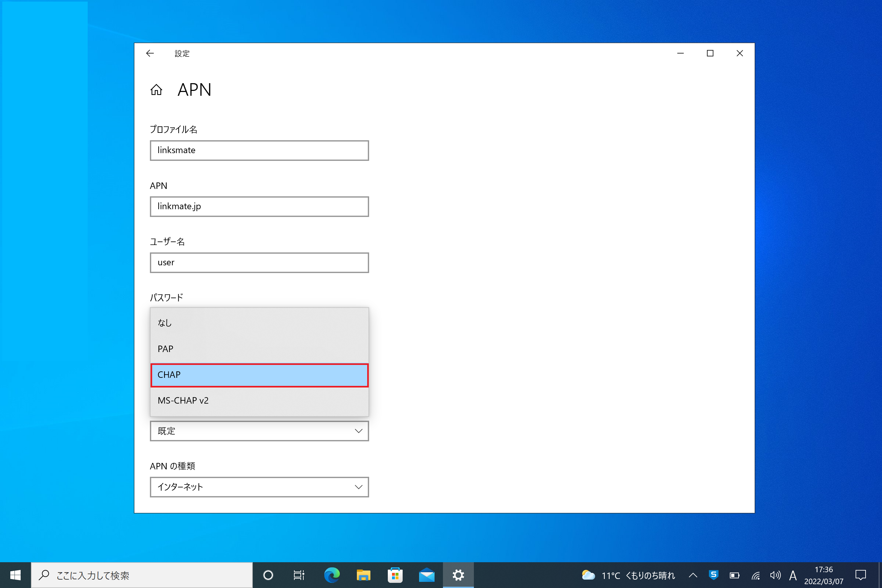Click the ユーザー名 field with user
Image resolution: width=882 pixels, height=588 pixels.
260,262
